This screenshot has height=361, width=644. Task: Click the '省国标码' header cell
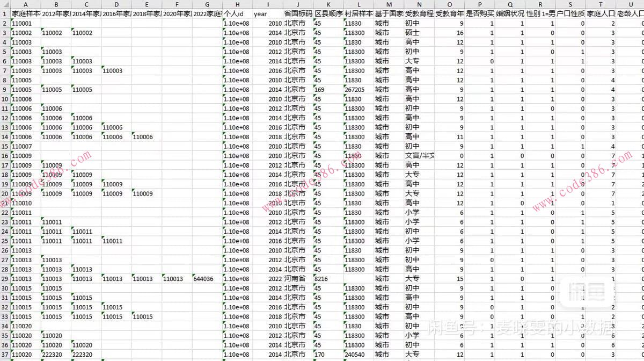click(298, 13)
